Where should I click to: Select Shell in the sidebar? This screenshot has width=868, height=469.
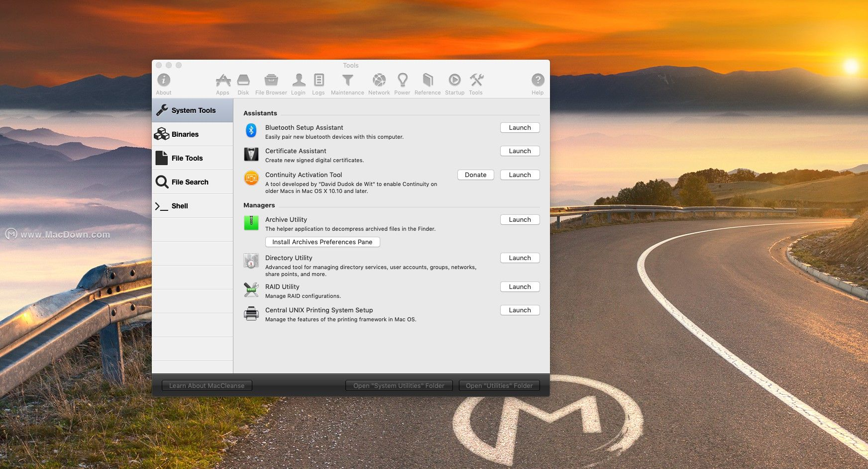click(193, 206)
